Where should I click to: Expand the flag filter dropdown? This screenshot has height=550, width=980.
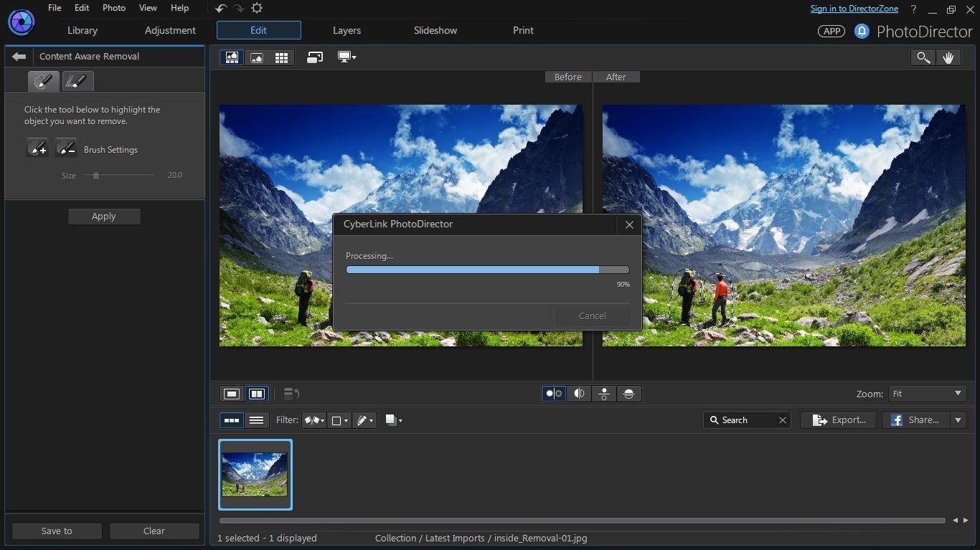point(314,420)
